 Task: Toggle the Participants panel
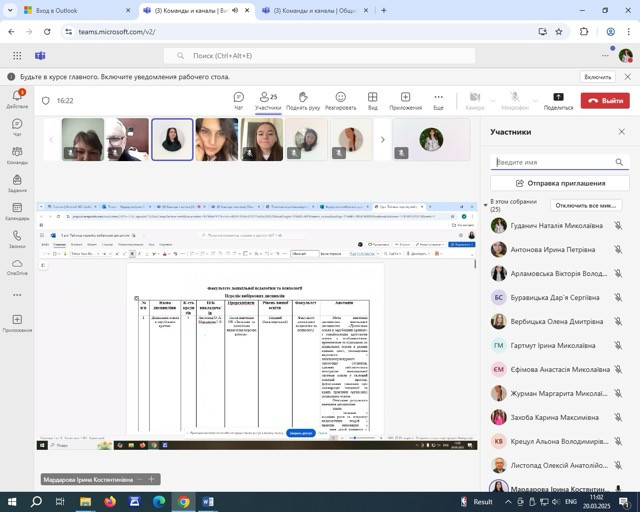click(268, 100)
